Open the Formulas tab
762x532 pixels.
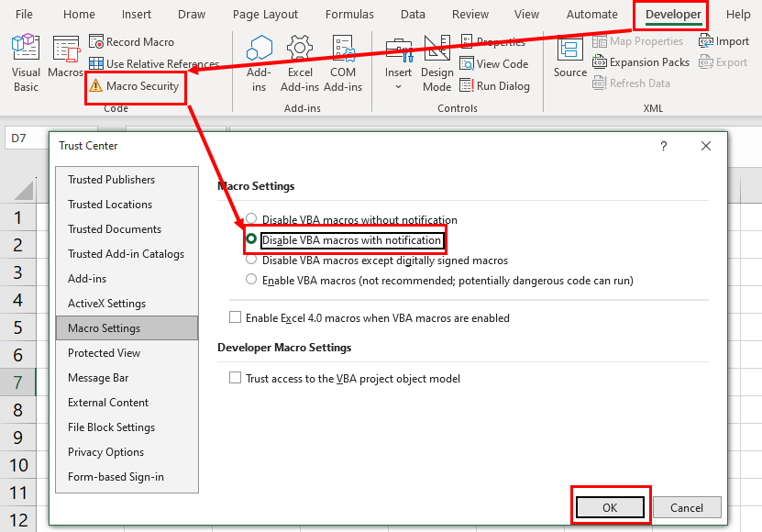pos(349,14)
